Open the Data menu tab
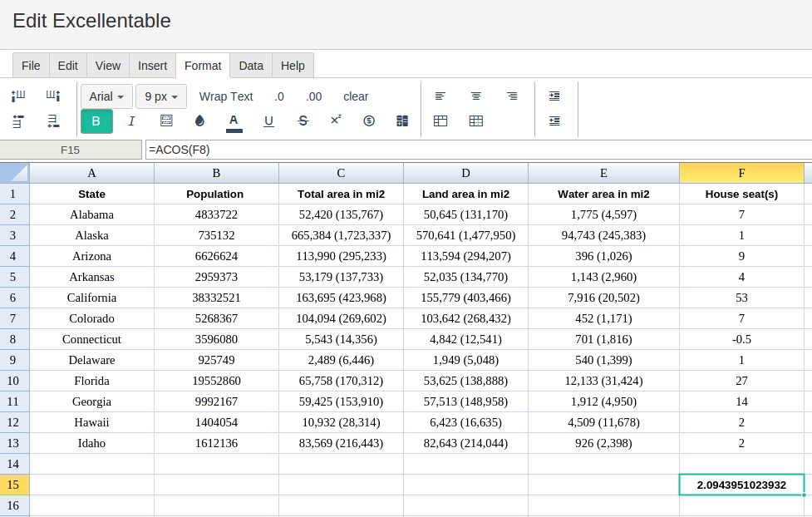 click(251, 66)
